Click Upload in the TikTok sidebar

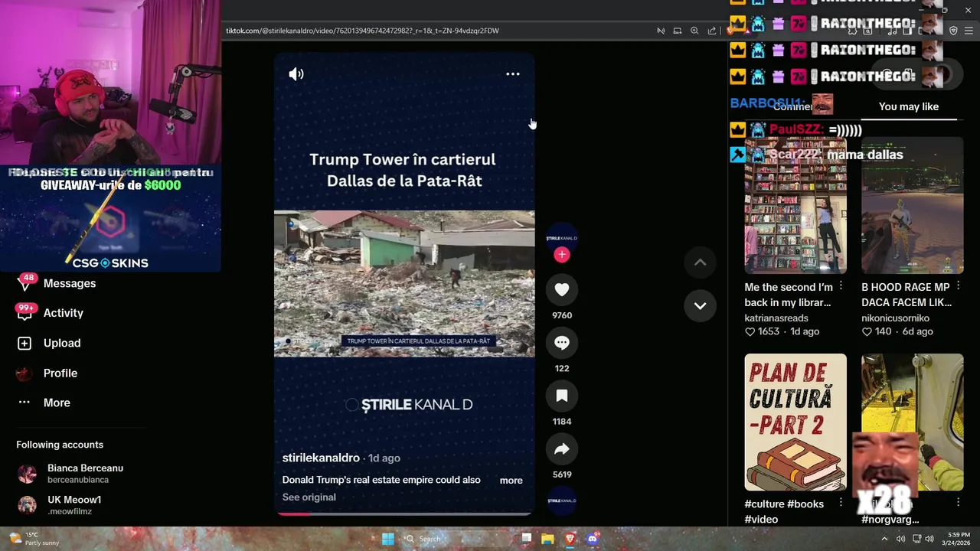(49, 343)
